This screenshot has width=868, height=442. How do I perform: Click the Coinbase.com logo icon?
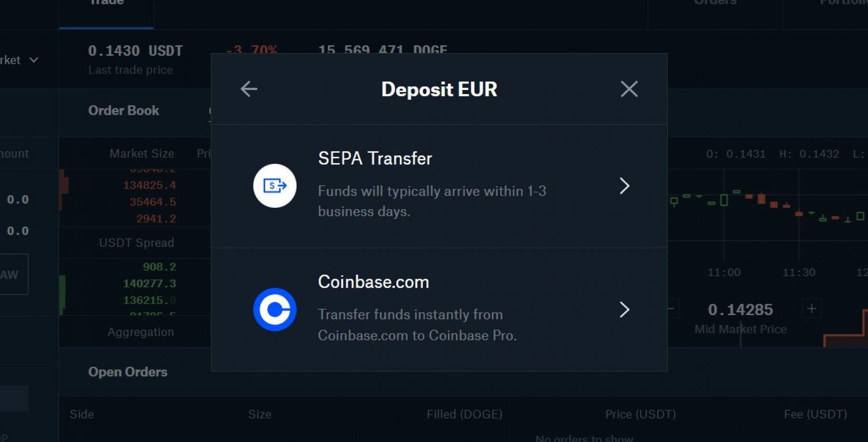point(275,309)
